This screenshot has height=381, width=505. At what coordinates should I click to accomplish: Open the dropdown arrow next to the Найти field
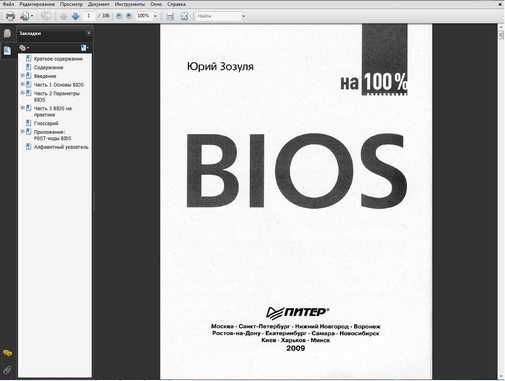[244, 16]
